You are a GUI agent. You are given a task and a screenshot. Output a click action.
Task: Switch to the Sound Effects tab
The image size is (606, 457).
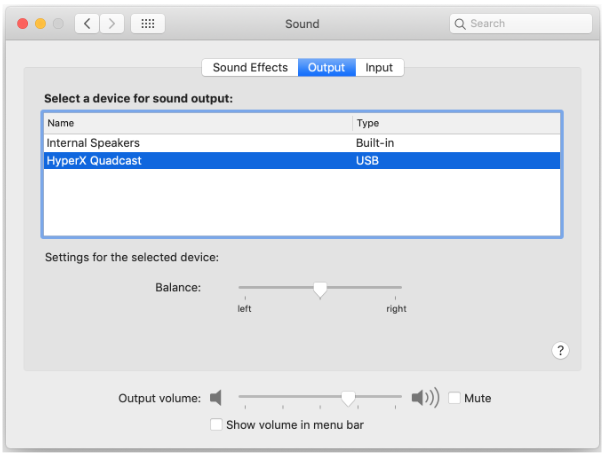click(x=250, y=68)
